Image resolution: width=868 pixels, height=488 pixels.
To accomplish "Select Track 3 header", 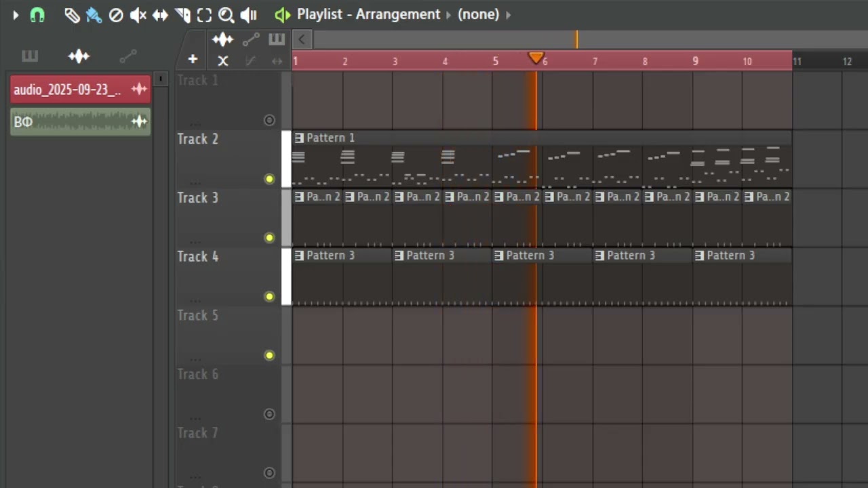I will click(x=228, y=218).
